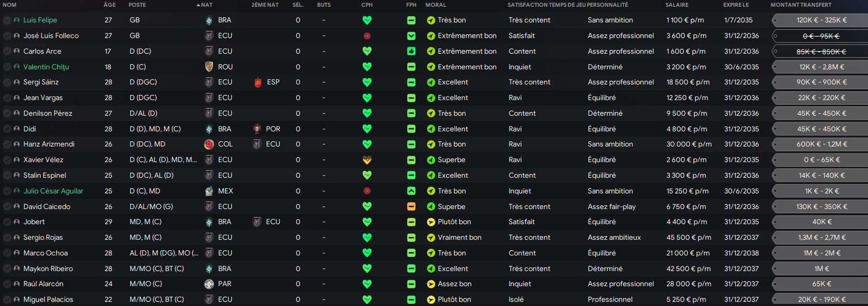This screenshot has height=306, width=868.
Task: Sort by the SALAIRE column header
Action: [676, 5]
